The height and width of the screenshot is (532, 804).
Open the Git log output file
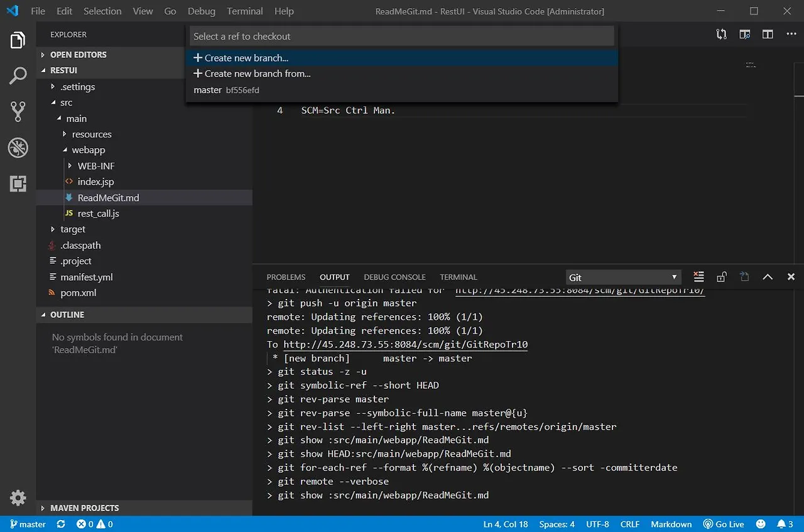744,277
